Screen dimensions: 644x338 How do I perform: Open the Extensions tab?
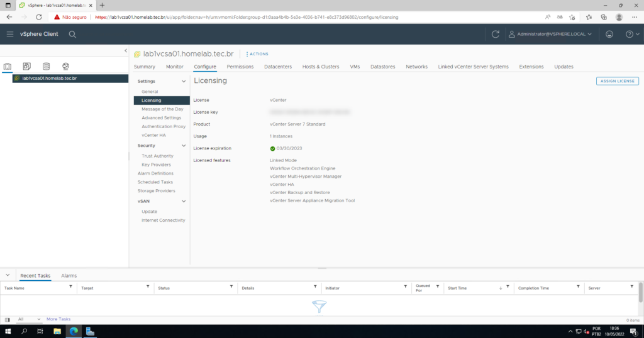point(531,67)
